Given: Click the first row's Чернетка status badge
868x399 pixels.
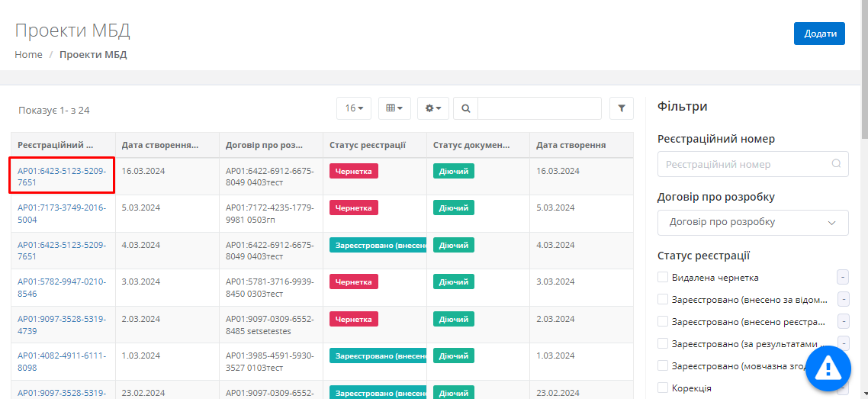Looking at the screenshot, I should (x=354, y=171).
